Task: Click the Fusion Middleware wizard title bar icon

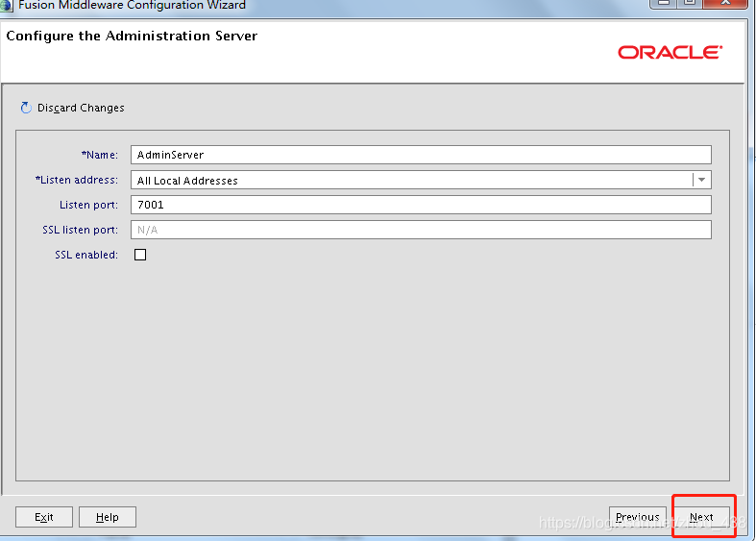Action: tap(6, 6)
